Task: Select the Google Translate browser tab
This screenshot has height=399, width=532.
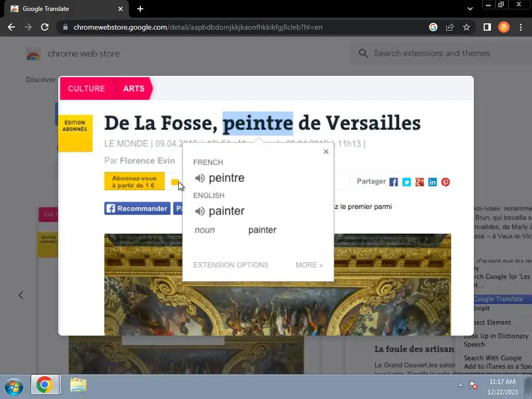Action: 66,9
